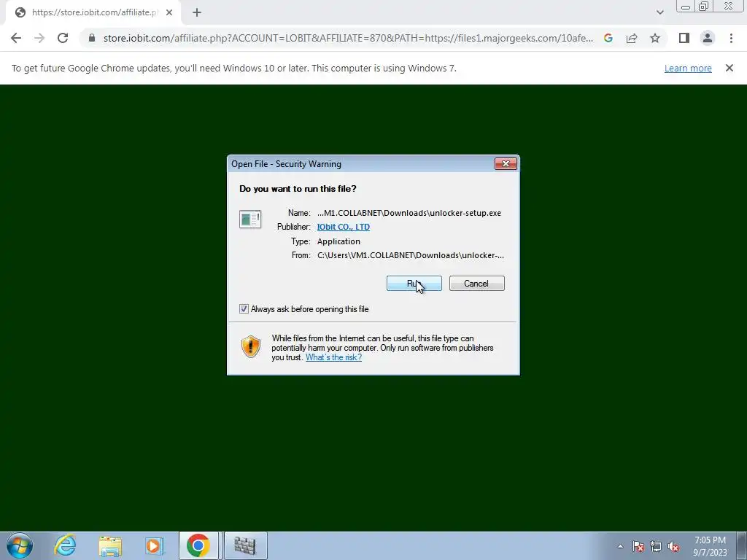Click the address bar URL

[348, 38]
